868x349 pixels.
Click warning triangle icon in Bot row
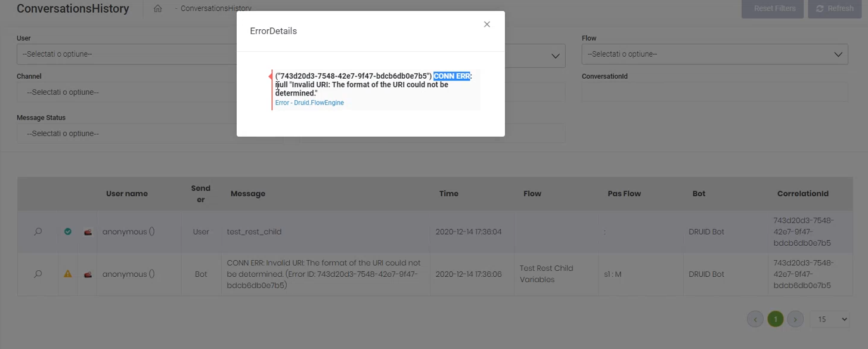tap(68, 274)
